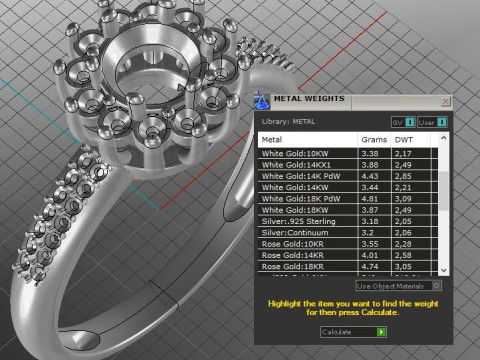The image size is (480, 360).
Task: Click the 3,09 DWT value
Action: click(403, 199)
